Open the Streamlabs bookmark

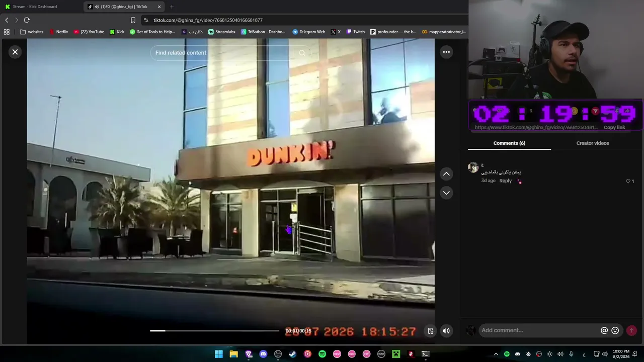221,32
